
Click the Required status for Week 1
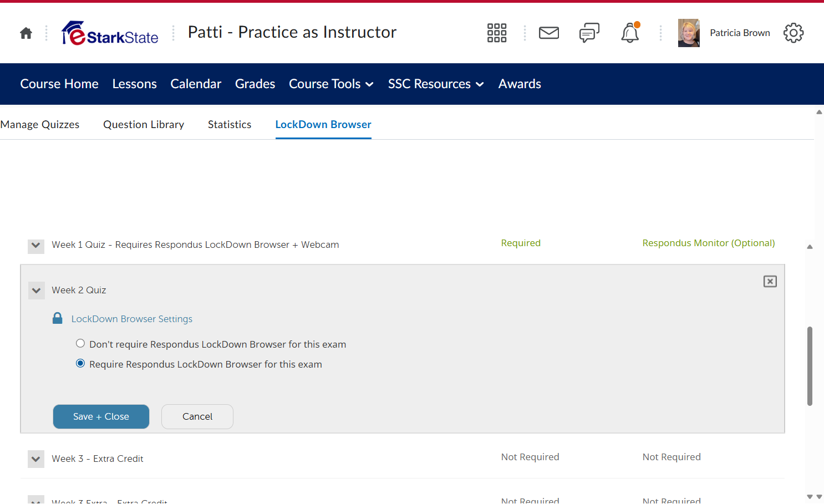click(521, 243)
